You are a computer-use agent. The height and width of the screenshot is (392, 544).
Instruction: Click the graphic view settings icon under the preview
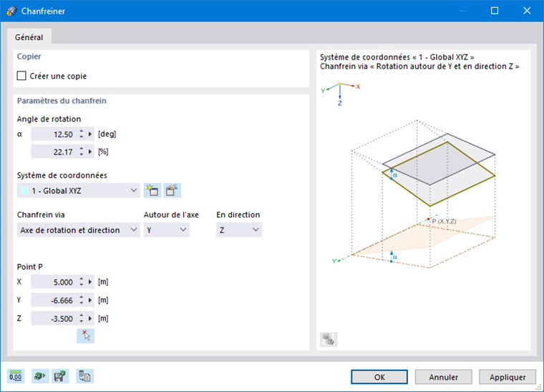pyautogui.click(x=329, y=339)
